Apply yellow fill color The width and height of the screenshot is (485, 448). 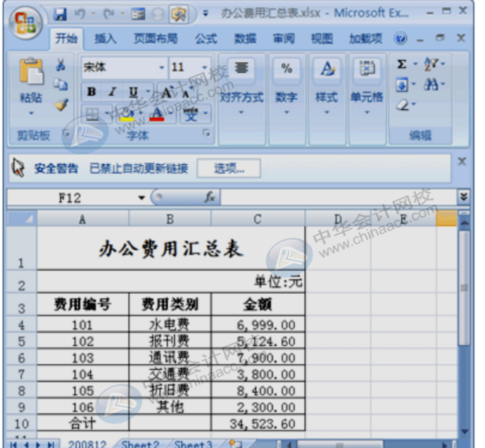pos(127,114)
